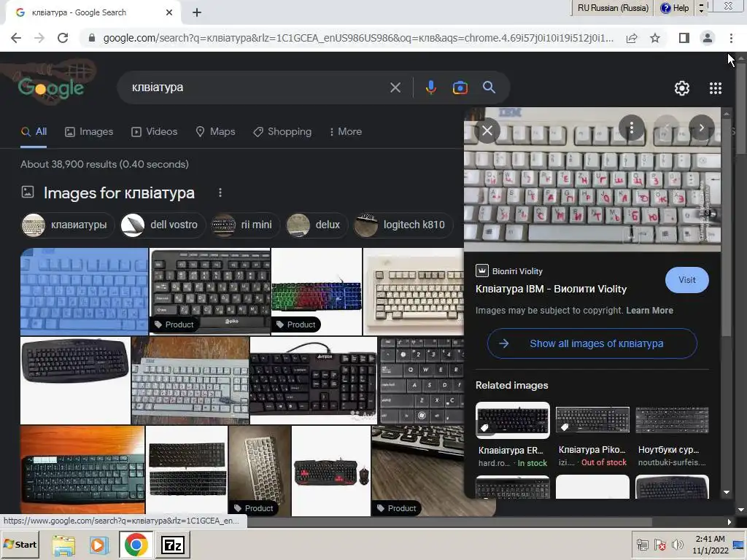Open red gaming keyboard with mouse thumbnail
Viewport: 747px width, 560px height.
click(x=331, y=471)
